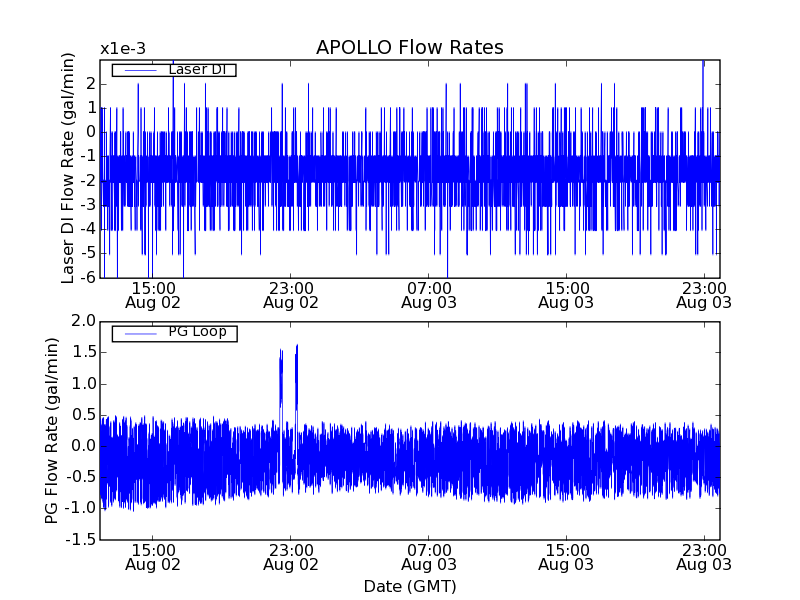Click the 1.5 y-axis tick on PG plot
This screenshot has height=600, width=800.
pyautogui.click(x=83, y=352)
